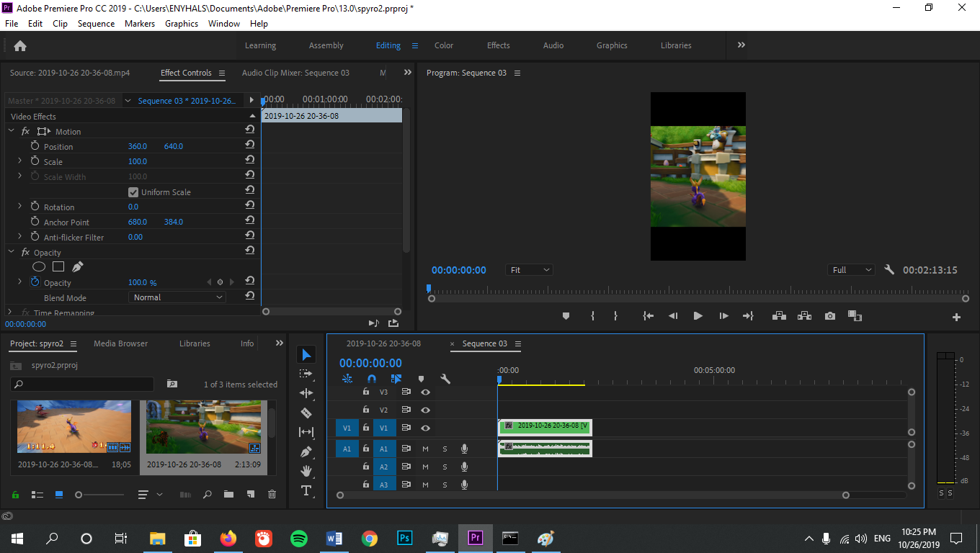
Task: Collapse the Motion effect group
Action: 11,131
